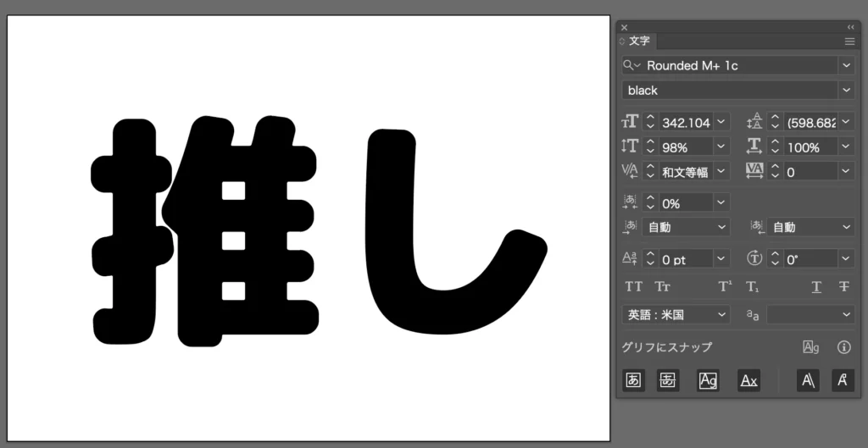Click the leading stepper arrows
This screenshot has width=868, height=448.
pos(775,122)
